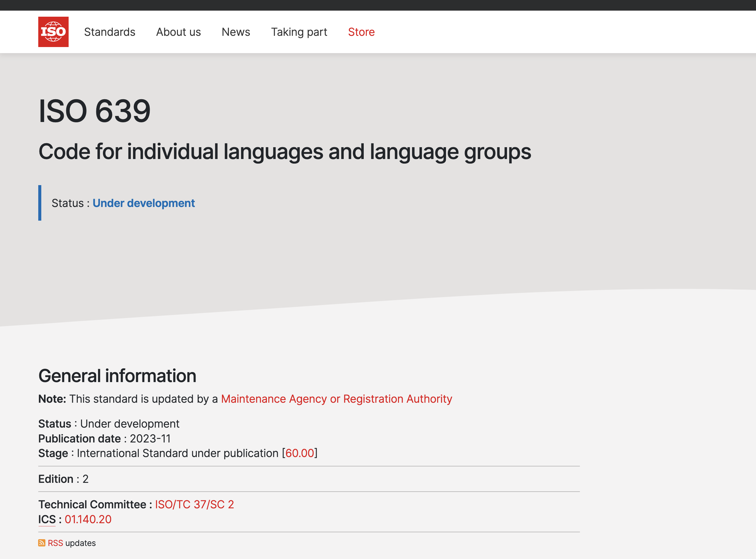Click the ICS abbreviation label
Screen dimensions: 756x559
click(47, 520)
